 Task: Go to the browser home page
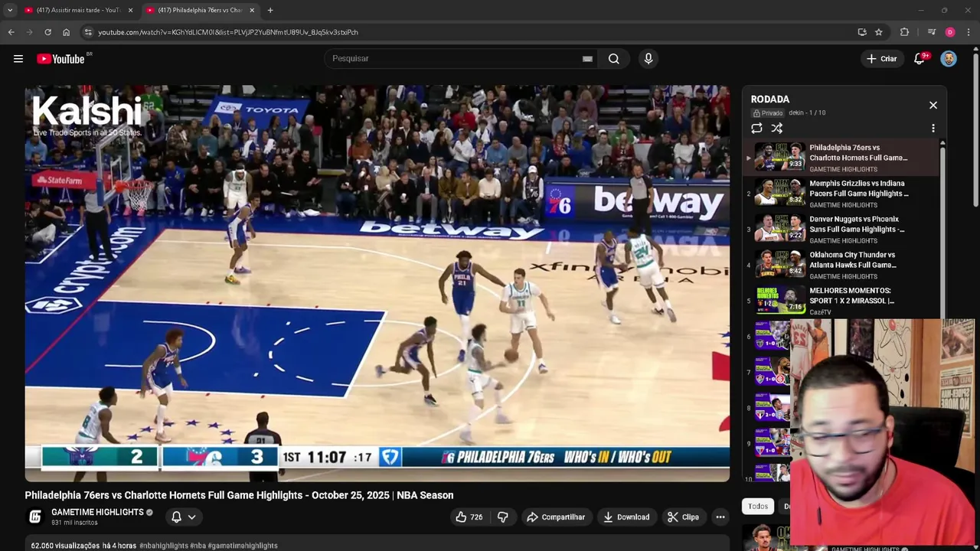point(66,32)
